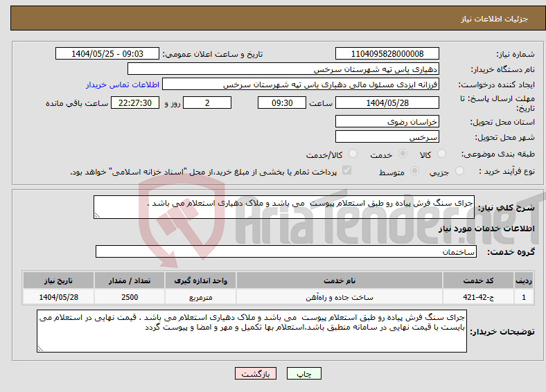Click the row number cell 1
The image size is (546, 392).
coord(524,297)
